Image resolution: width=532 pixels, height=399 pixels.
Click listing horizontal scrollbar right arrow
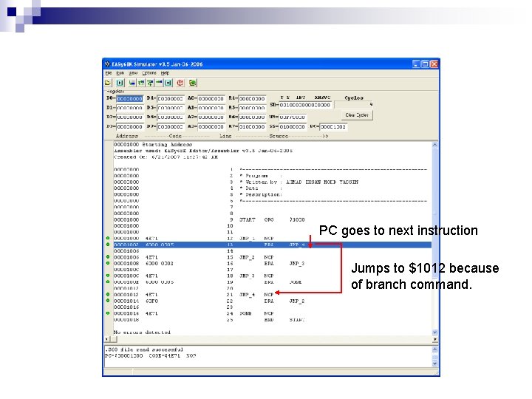pyautogui.click(x=434, y=339)
